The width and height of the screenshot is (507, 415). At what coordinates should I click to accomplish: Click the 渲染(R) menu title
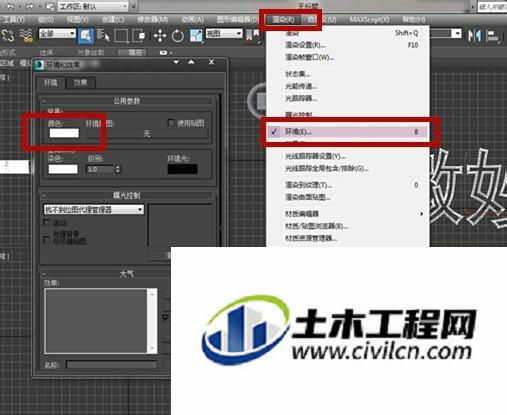(x=283, y=20)
